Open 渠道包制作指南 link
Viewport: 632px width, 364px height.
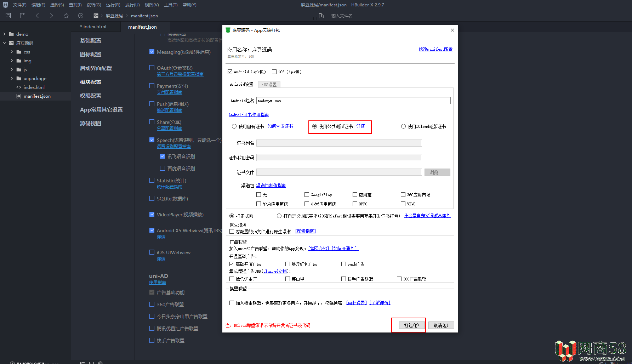coord(271,186)
